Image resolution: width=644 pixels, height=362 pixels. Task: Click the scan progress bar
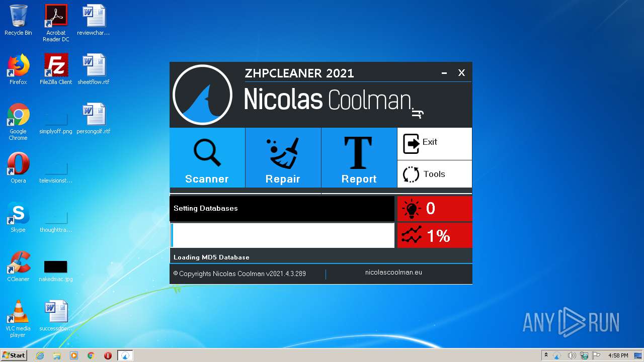282,235
